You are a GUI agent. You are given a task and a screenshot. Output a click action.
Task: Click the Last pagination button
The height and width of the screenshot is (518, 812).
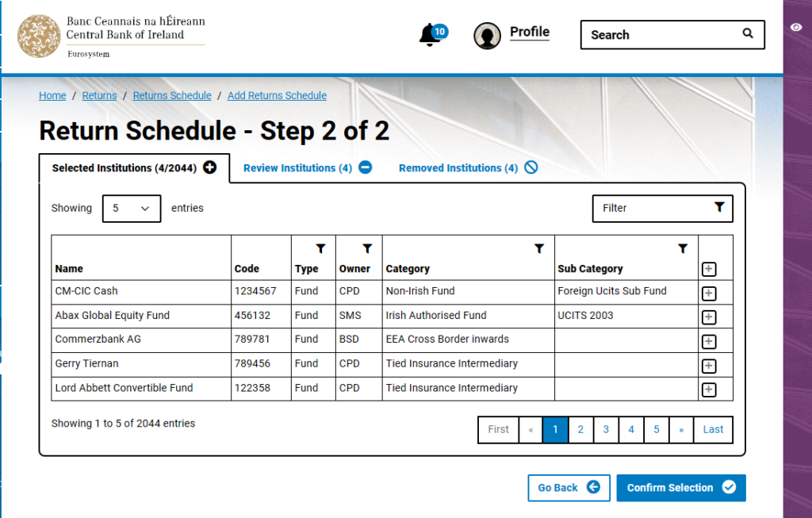(x=713, y=429)
